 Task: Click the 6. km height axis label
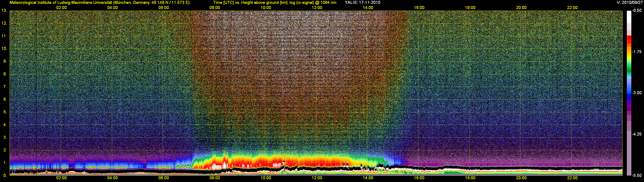5,99
